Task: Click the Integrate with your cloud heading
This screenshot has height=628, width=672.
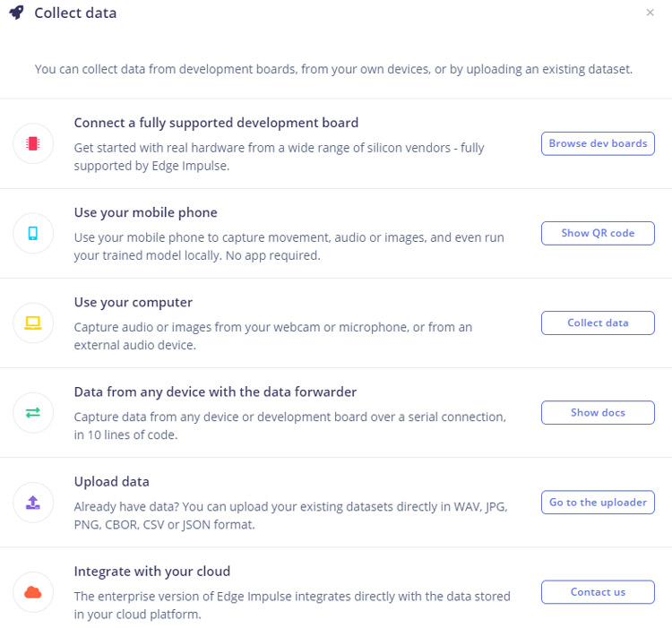Action: click(152, 572)
